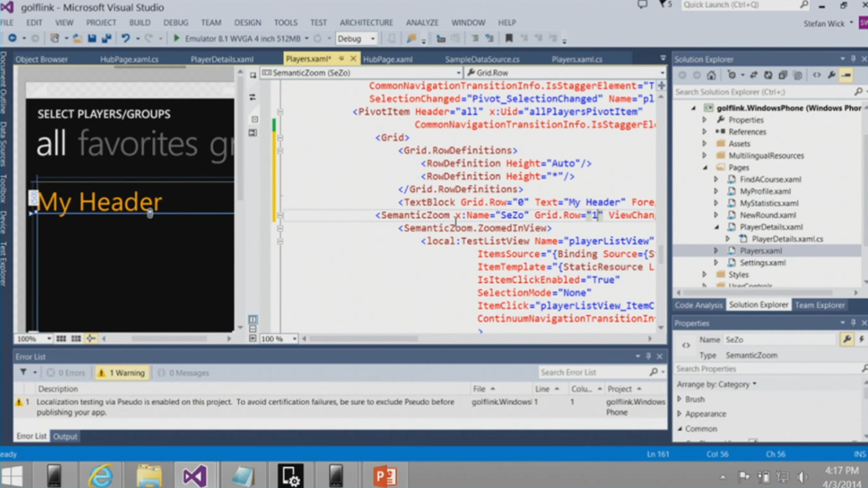This screenshot has width=868, height=488.
Task: Switch to the Team Explorer tab
Action: point(820,305)
